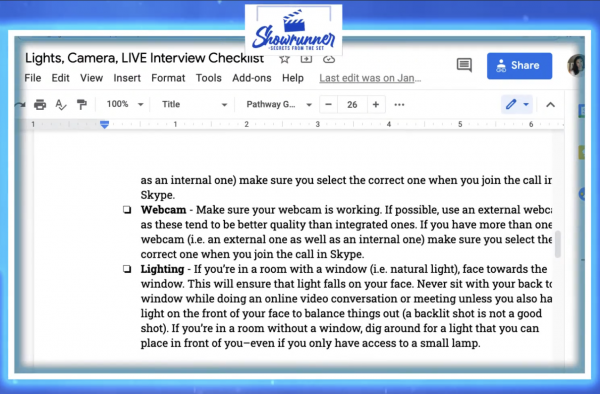Star the document
The width and height of the screenshot is (600, 394).
point(284,59)
